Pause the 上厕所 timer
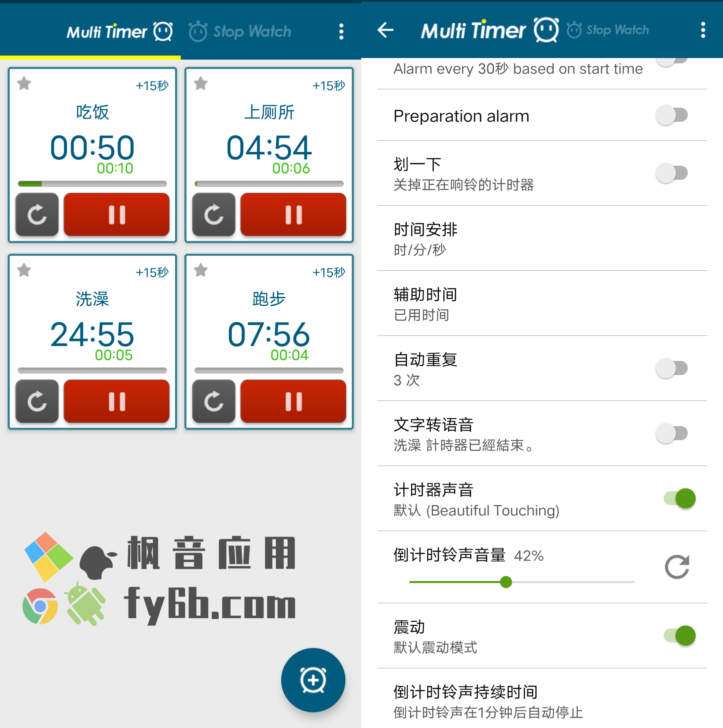The image size is (723, 728). pyautogui.click(x=293, y=214)
